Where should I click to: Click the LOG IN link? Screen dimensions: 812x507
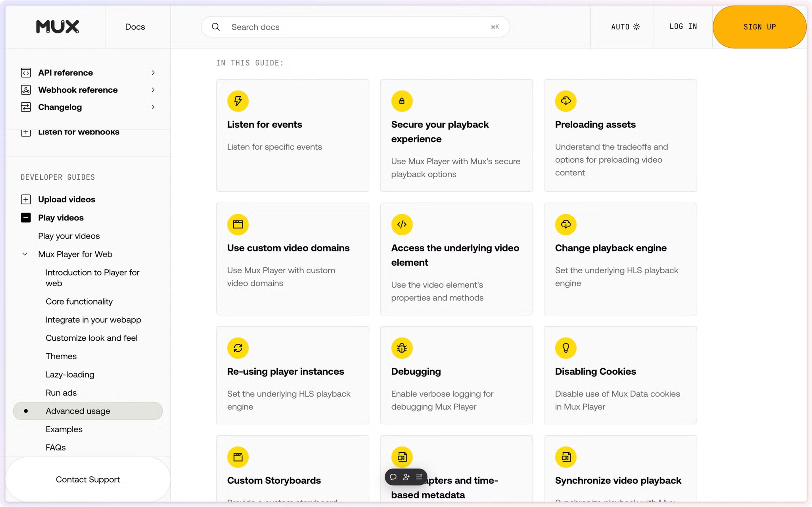(683, 26)
